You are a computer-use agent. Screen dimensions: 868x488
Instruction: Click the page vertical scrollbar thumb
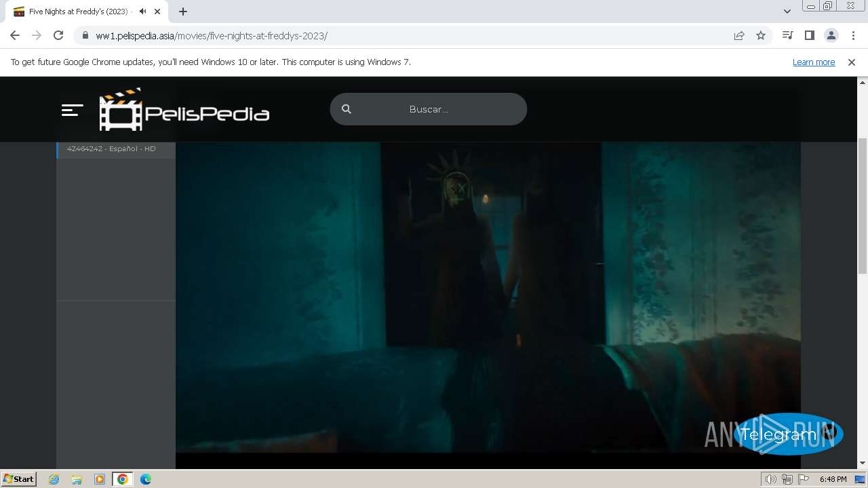pos(863,205)
